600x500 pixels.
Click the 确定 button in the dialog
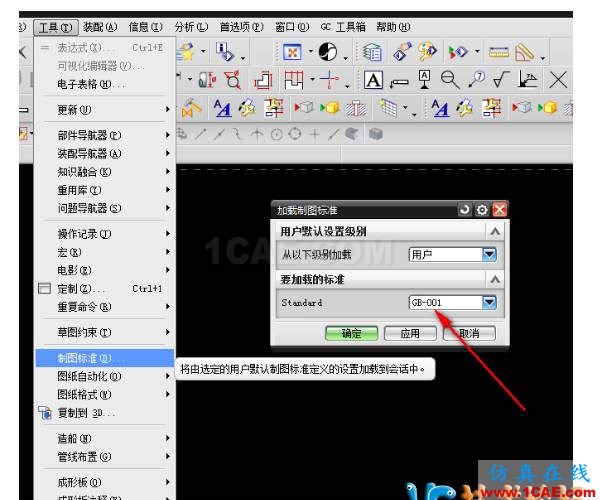point(351,333)
